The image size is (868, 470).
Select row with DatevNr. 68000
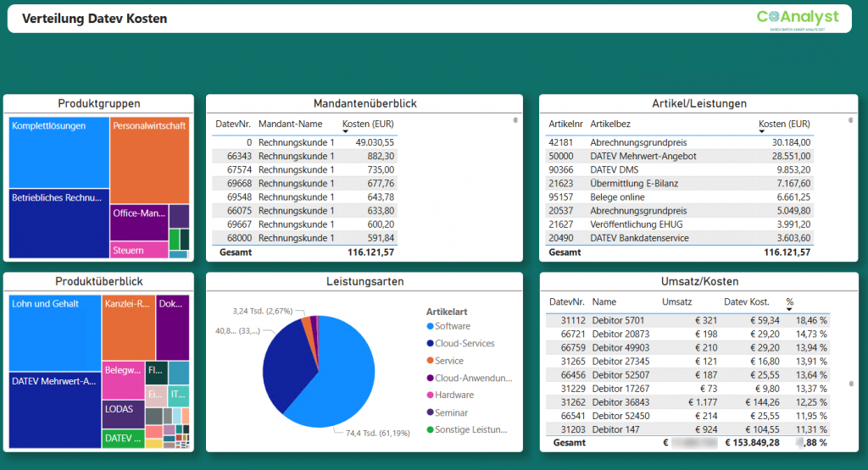(304, 238)
